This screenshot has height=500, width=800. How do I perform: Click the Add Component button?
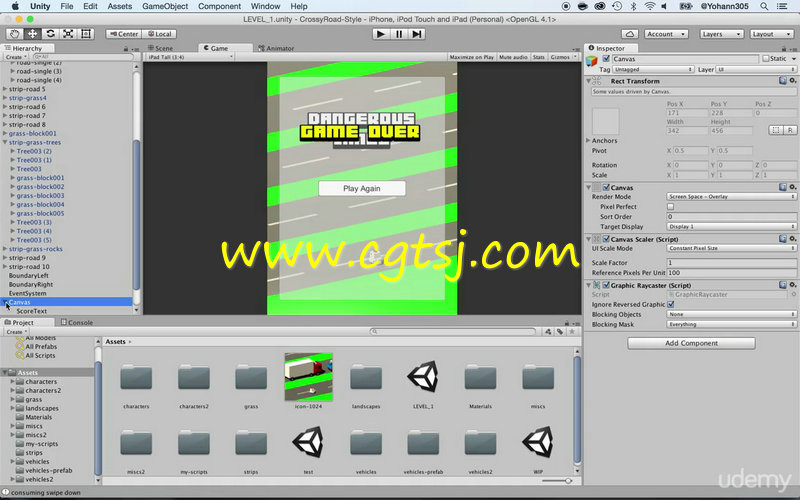691,343
